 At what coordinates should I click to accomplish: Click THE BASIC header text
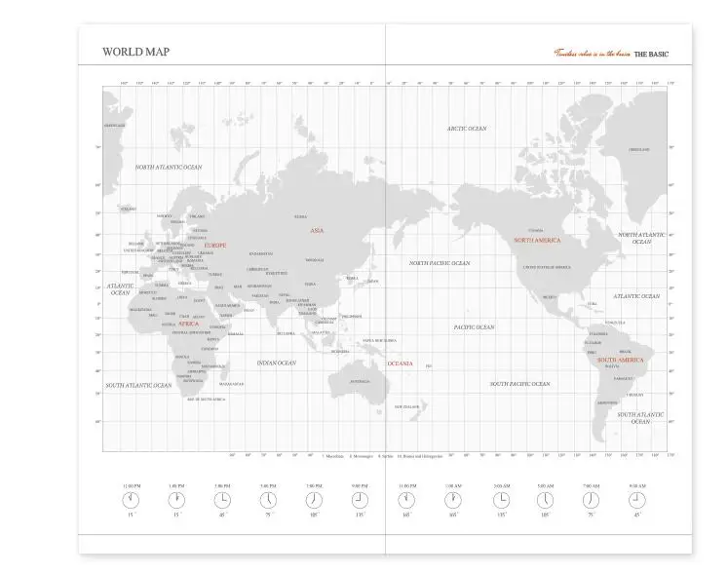click(x=651, y=54)
